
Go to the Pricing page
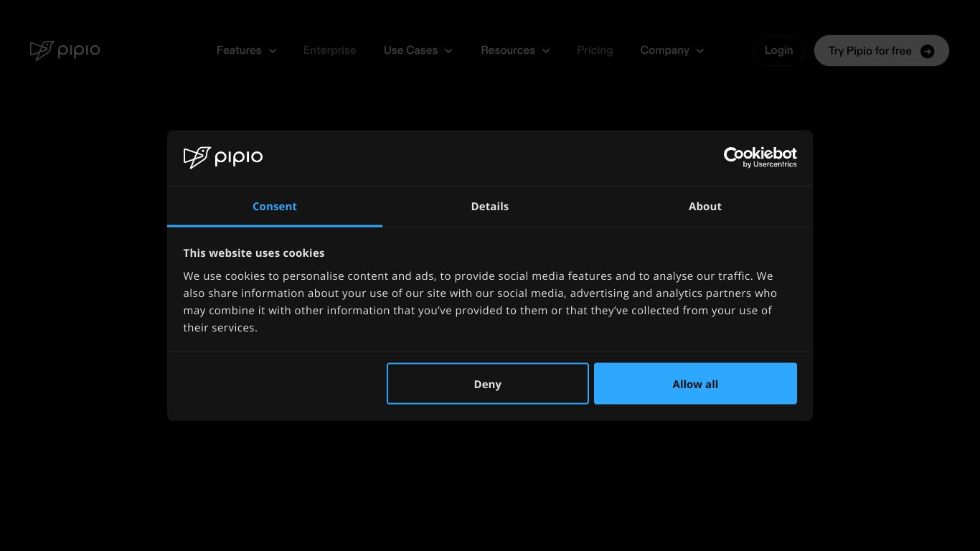point(595,50)
